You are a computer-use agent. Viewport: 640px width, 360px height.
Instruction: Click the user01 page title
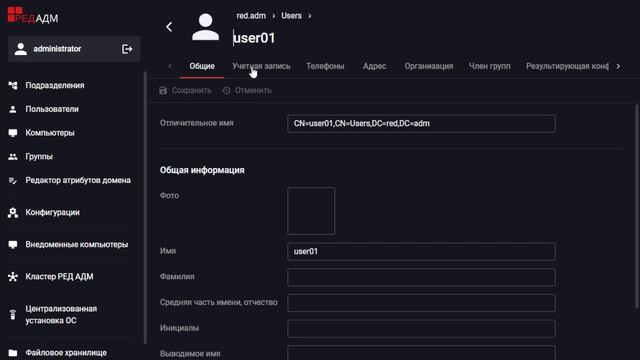point(254,38)
